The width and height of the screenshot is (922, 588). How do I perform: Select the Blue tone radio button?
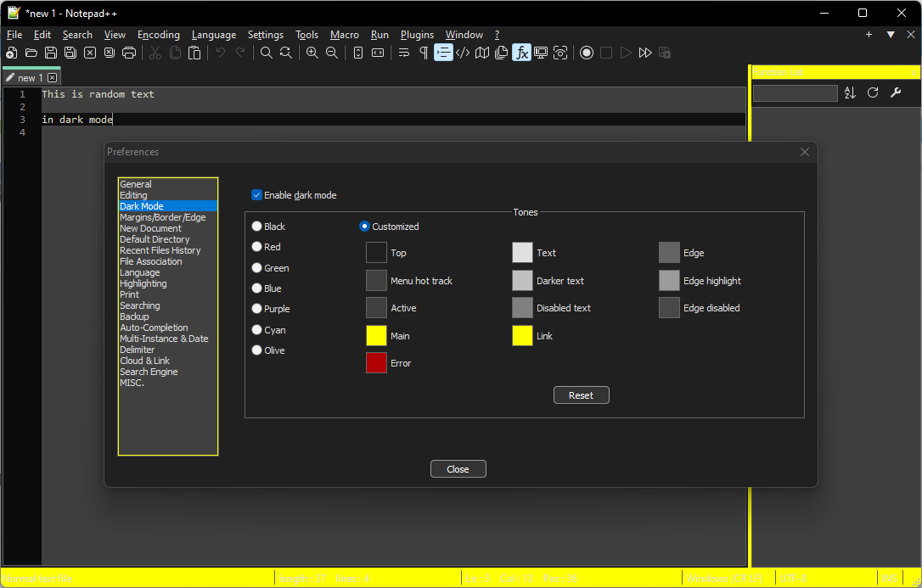tap(257, 288)
